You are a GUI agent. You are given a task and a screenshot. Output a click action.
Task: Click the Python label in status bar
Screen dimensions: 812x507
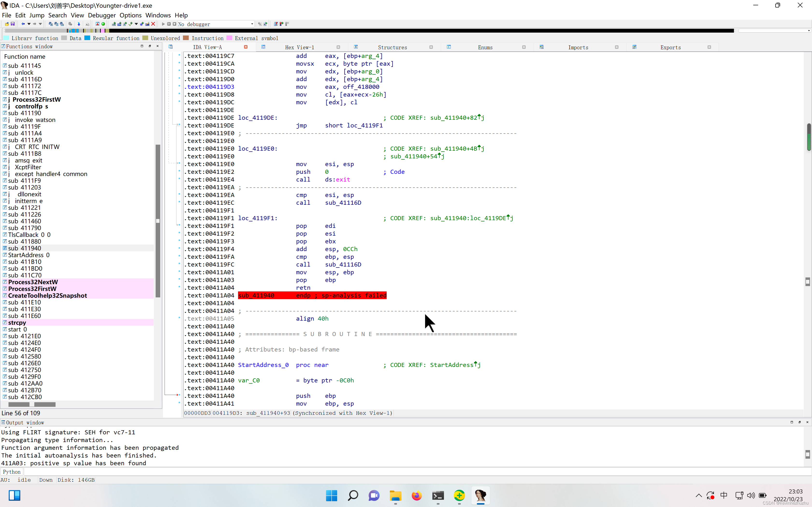pyautogui.click(x=12, y=472)
